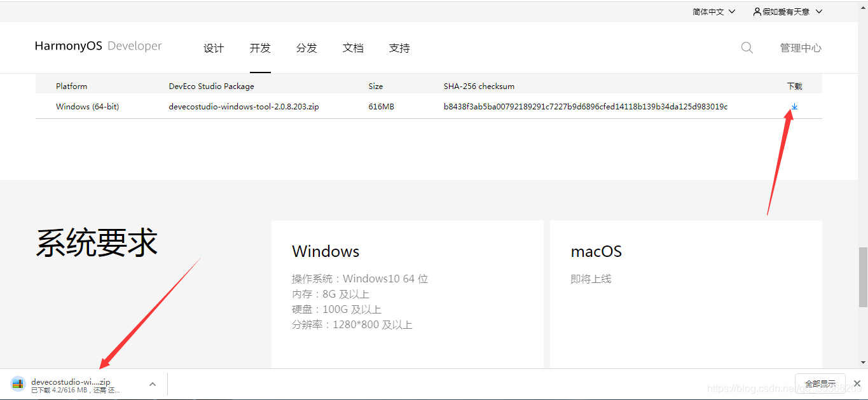Click the Size column header
Viewport: 868px width, 400px height.
tap(375, 86)
